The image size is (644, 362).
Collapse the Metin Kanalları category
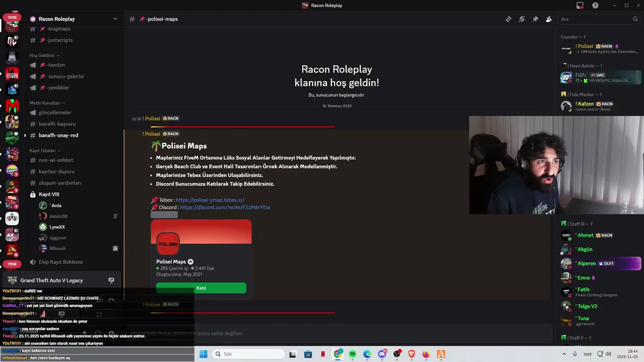[x=47, y=103]
